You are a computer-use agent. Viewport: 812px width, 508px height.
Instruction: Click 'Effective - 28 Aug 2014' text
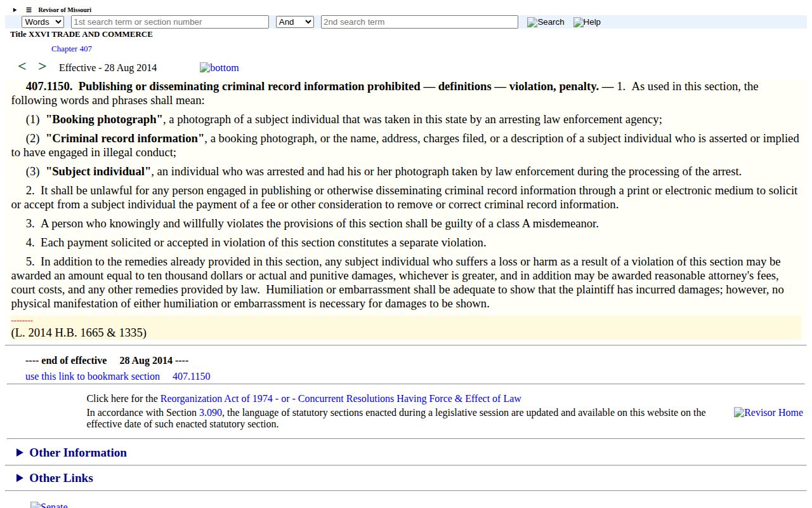pyautogui.click(x=108, y=68)
